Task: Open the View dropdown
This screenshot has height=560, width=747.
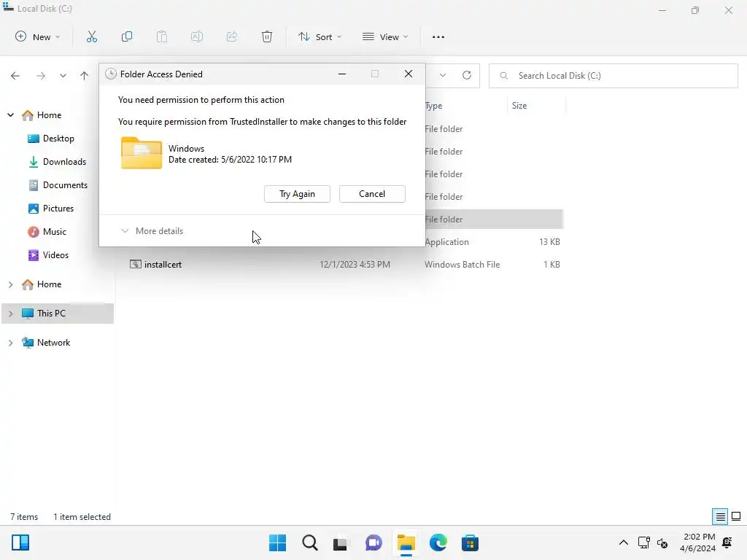Action: 385,36
